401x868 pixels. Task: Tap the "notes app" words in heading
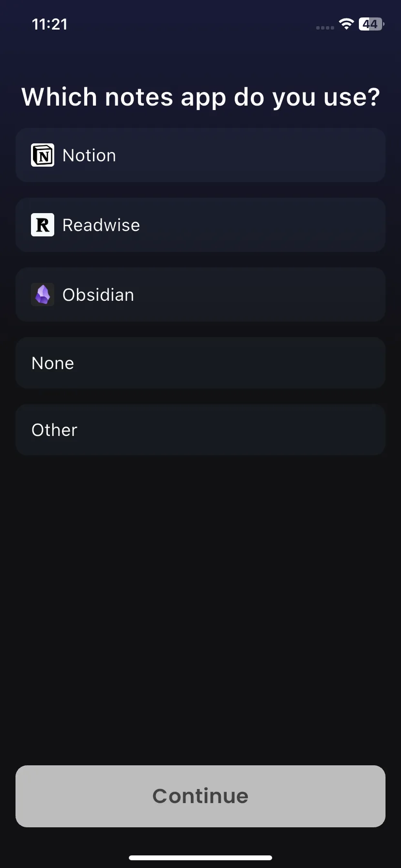click(166, 98)
